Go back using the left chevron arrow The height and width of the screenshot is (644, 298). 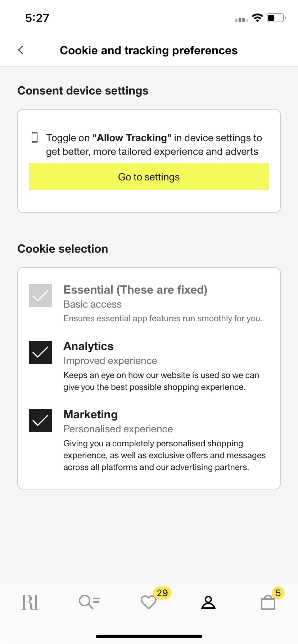coord(21,50)
